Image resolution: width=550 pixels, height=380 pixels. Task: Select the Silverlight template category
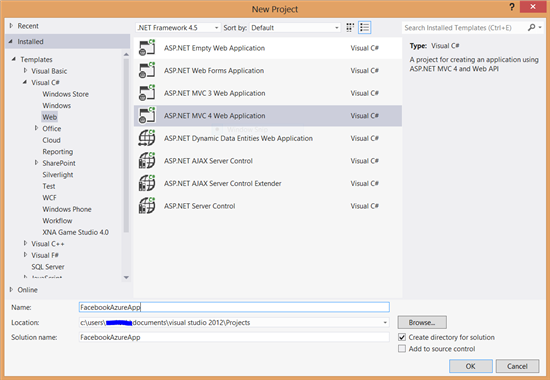[x=58, y=175]
